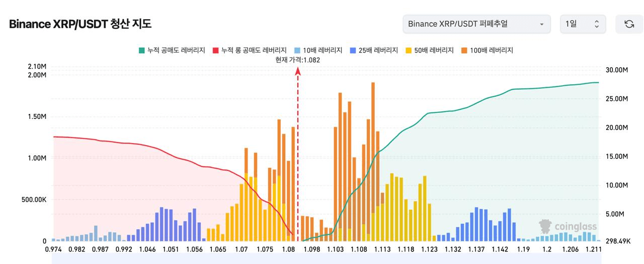Open the Binance XRP/USDT 퍼페추얼 dropdown

coord(476,24)
